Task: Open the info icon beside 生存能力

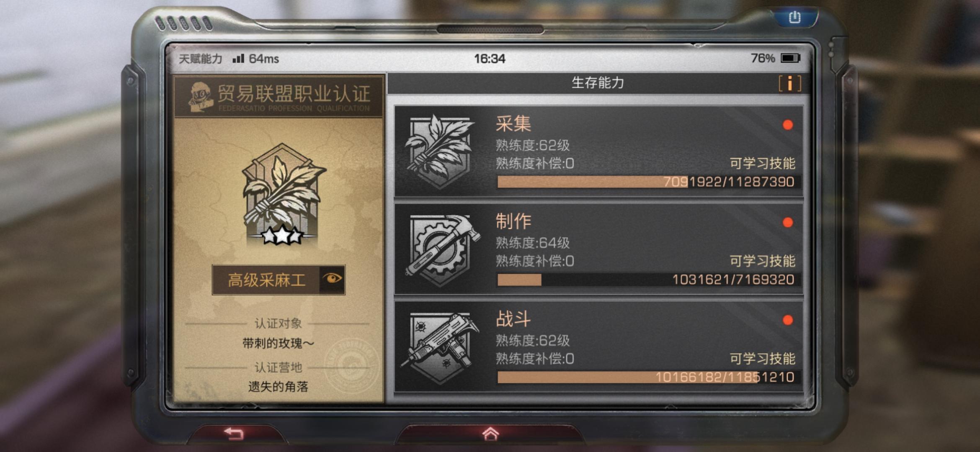Action: (790, 83)
